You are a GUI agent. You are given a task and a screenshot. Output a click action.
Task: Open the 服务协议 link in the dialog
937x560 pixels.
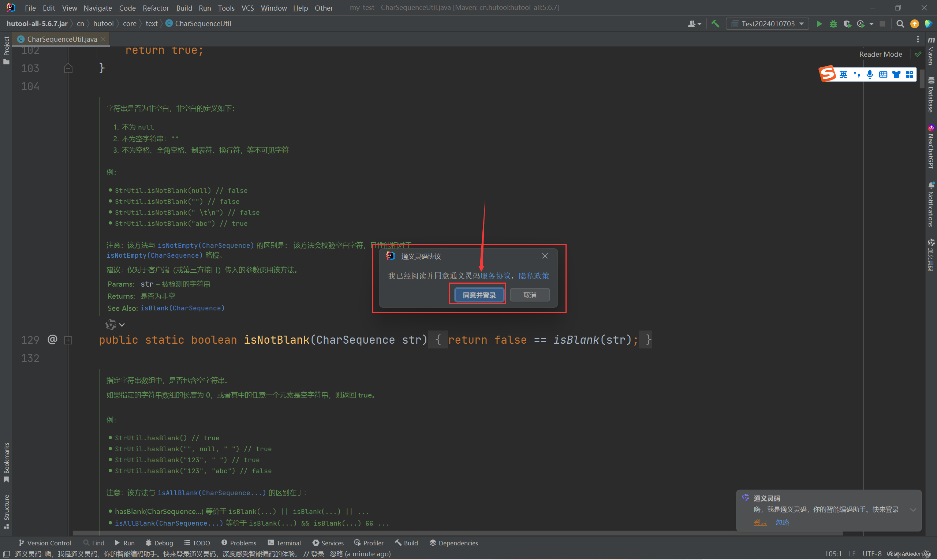pos(495,276)
